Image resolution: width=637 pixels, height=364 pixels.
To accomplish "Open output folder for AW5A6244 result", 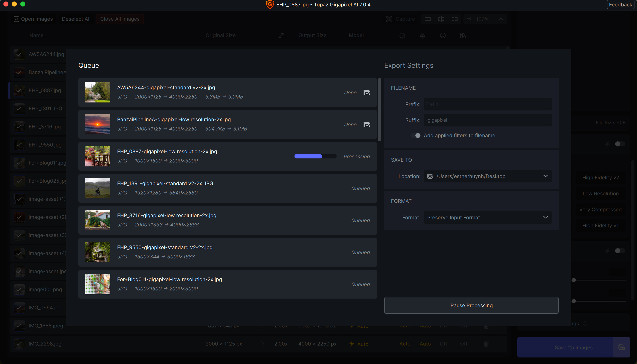I will point(367,93).
